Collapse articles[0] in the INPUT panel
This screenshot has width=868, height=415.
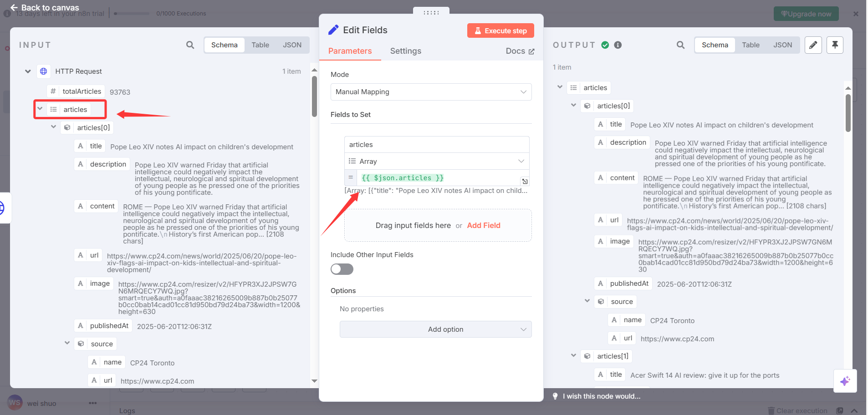tap(54, 127)
